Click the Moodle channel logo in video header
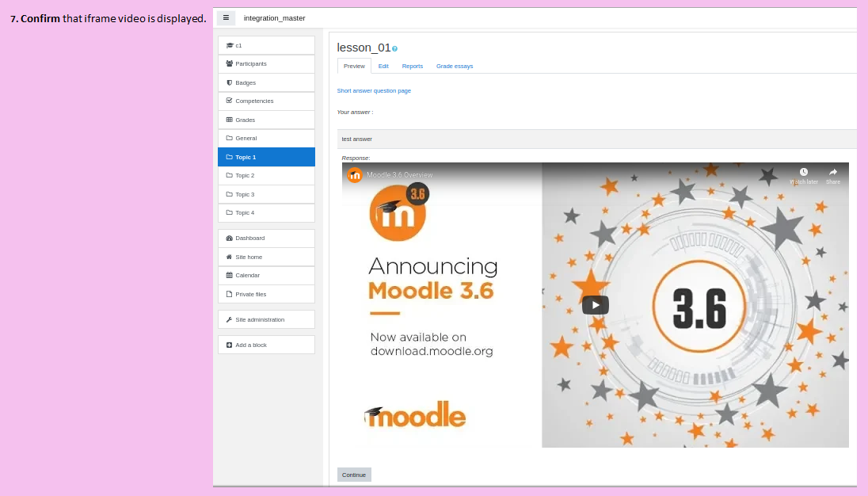The height and width of the screenshot is (496, 868). pos(354,175)
